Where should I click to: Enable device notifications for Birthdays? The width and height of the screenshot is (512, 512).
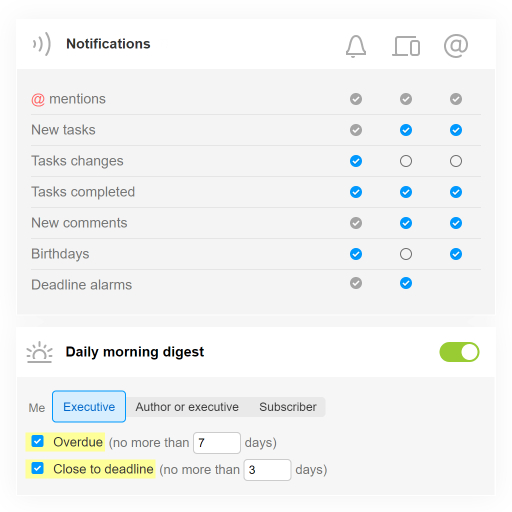pyautogui.click(x=406, y=254)
